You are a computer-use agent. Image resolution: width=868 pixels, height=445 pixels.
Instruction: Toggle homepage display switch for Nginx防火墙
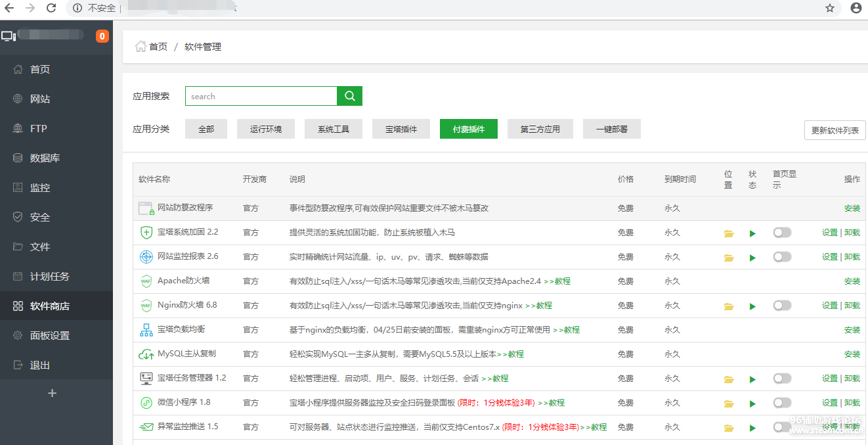pos(781,306)
